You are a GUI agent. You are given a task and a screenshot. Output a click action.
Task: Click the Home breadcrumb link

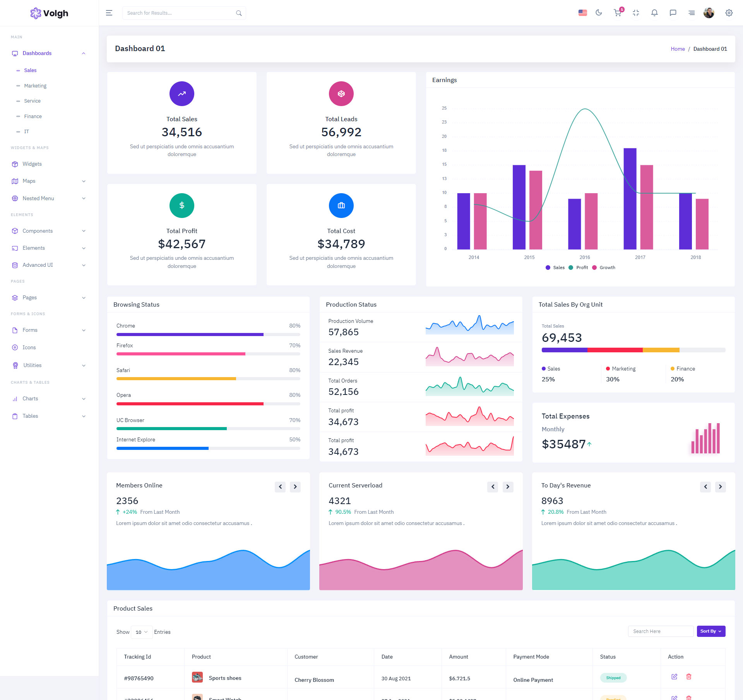click(677, 49)
